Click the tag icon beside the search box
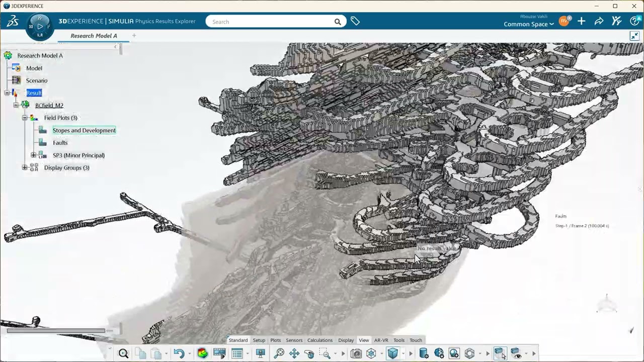Screen dimensions: 644x362 355,21
